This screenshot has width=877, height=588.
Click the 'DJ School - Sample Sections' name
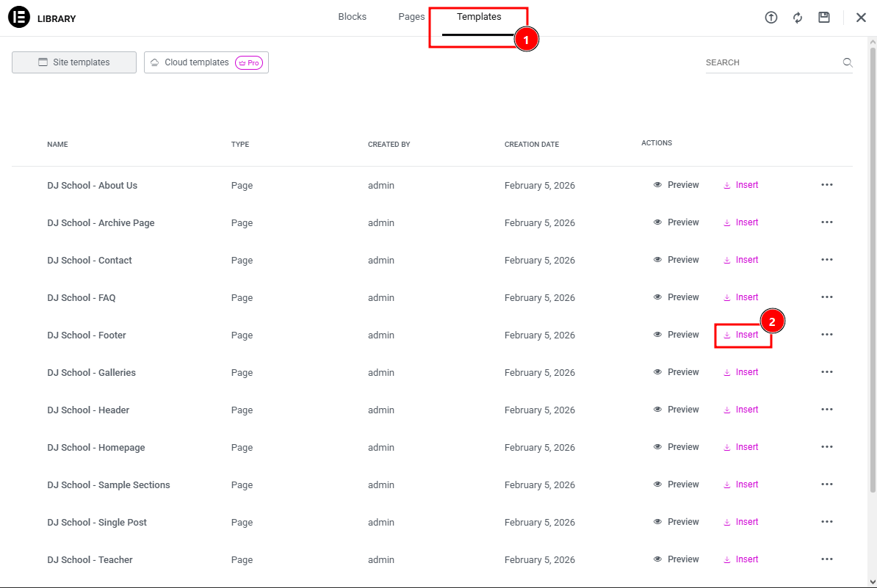click(109, 485)
